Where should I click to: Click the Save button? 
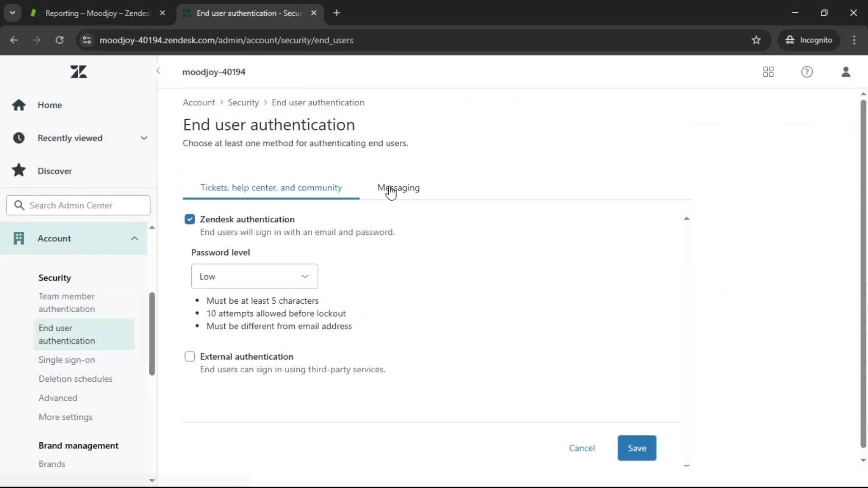coord(637,448)
